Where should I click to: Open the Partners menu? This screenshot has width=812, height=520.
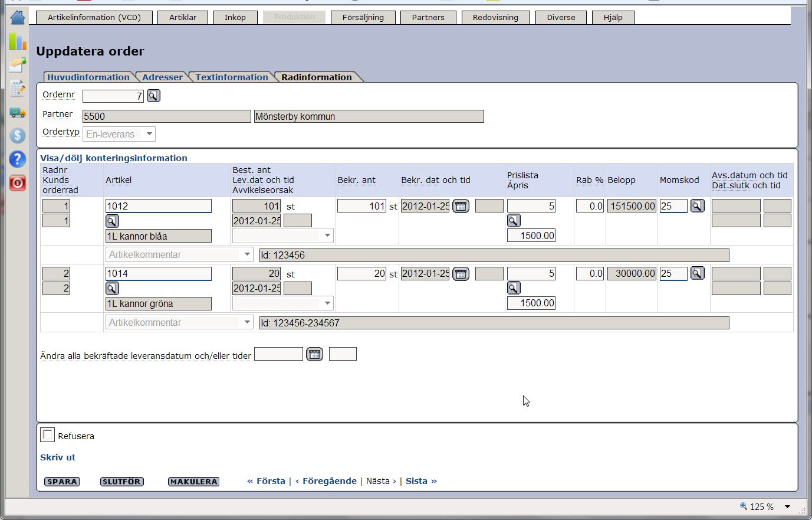(428, 17)
